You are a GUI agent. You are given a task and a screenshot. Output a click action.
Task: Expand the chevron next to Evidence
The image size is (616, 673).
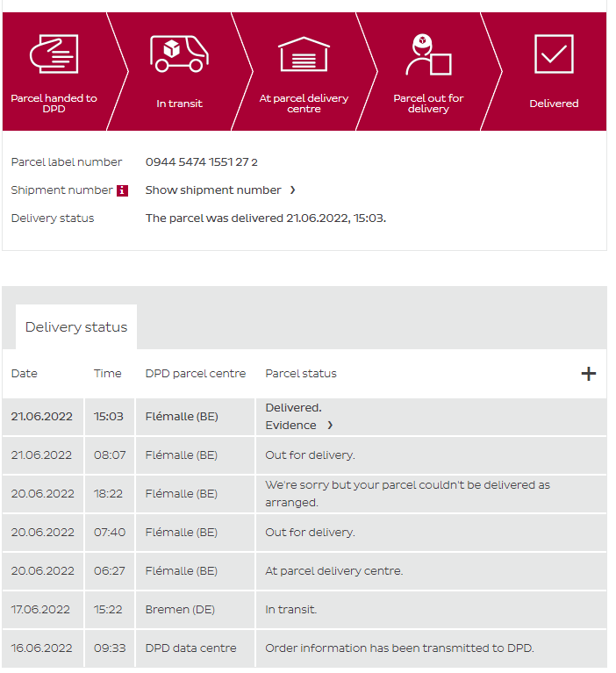click(x=330, y=426)
